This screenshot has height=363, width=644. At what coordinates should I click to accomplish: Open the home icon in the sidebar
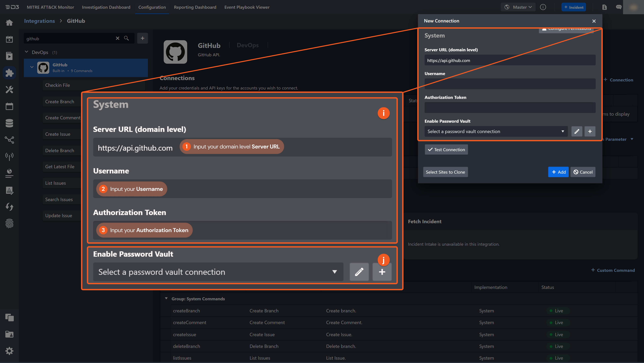point(9,23)
